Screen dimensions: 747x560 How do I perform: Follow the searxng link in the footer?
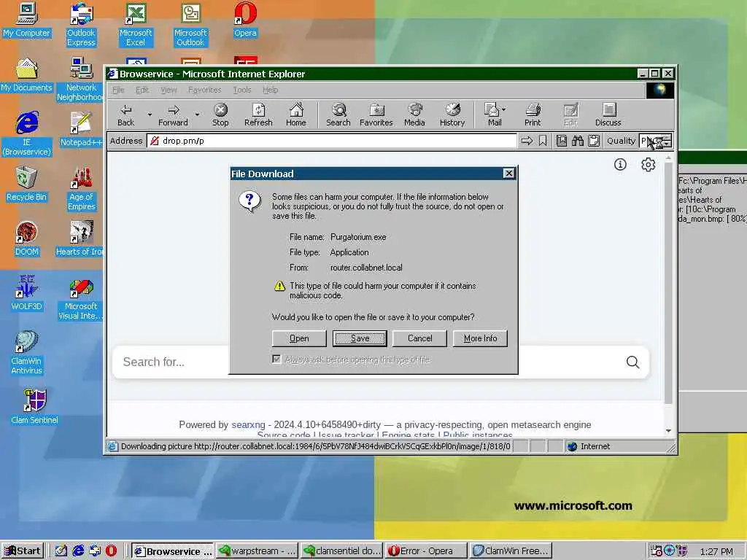(x=248, y=425)
